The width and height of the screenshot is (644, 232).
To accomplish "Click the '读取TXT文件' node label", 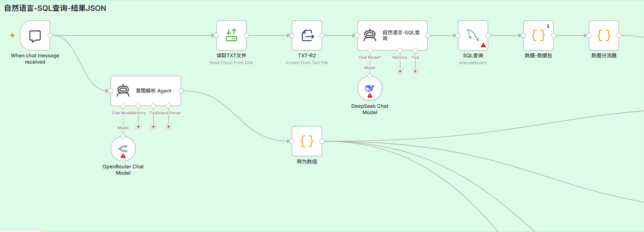I will (x=232, y=56).
